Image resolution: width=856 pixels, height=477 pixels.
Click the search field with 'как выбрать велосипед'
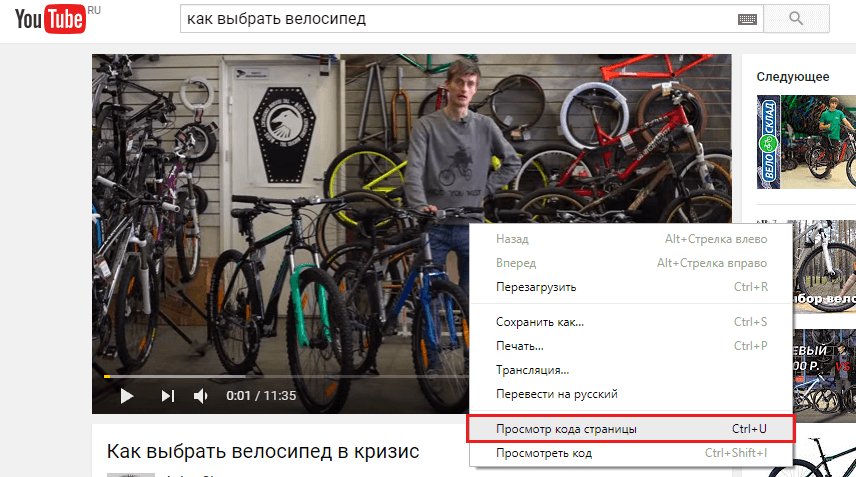coord(459,19)
